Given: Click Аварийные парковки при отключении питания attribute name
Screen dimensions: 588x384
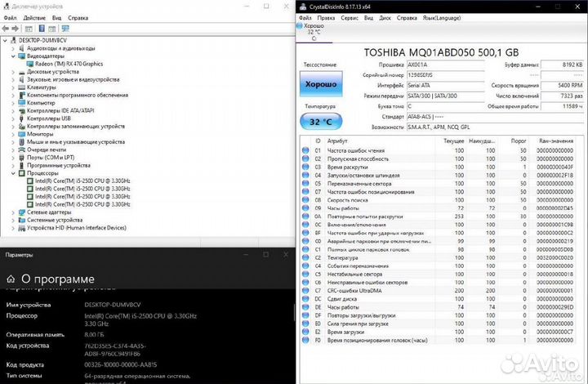Looking at the screenshot, I should (379, 241).
